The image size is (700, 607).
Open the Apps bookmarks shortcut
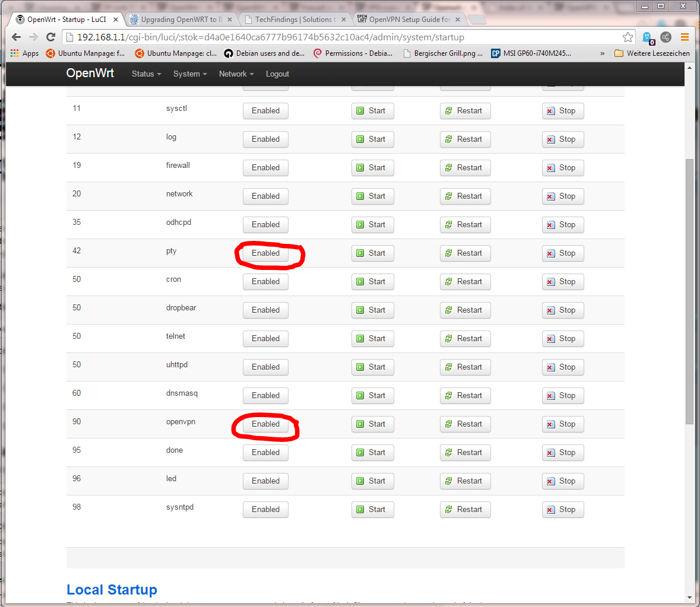pos(24,53)
